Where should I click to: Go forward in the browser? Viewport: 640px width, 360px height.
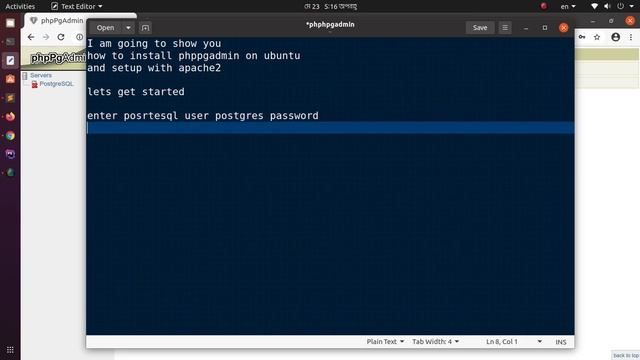tap(46, 37)
